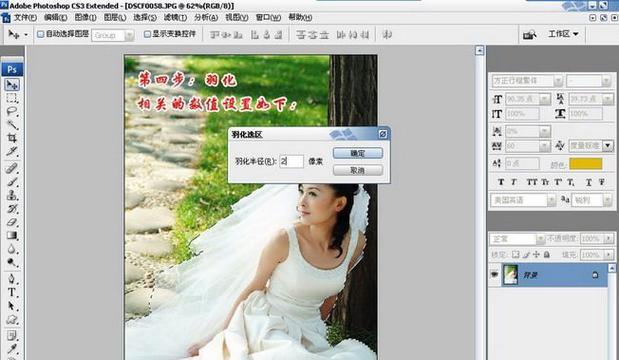
Task: Click the 背景 layer thumbnail
Action: coord(510,275)
